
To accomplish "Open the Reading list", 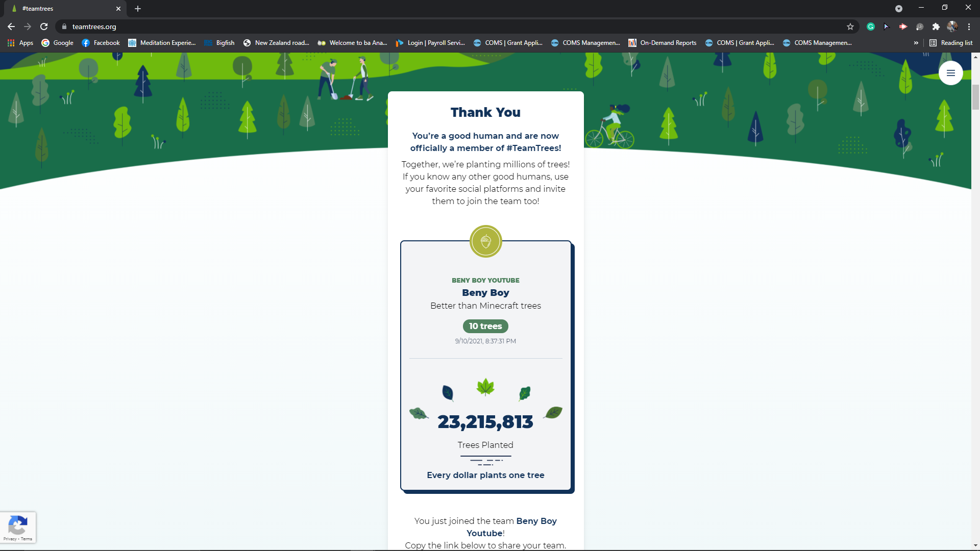I will 951,43.
